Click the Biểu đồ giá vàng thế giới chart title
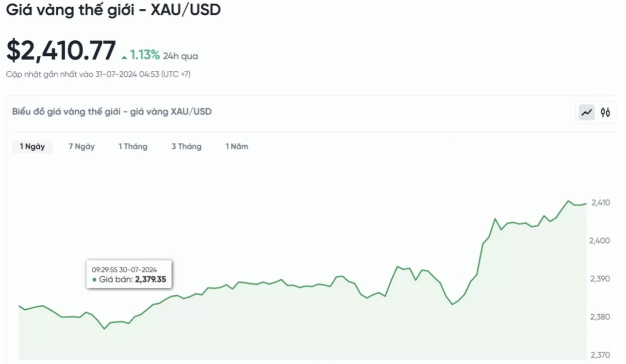The image size is (626, 364). click(x=112, y=111)
